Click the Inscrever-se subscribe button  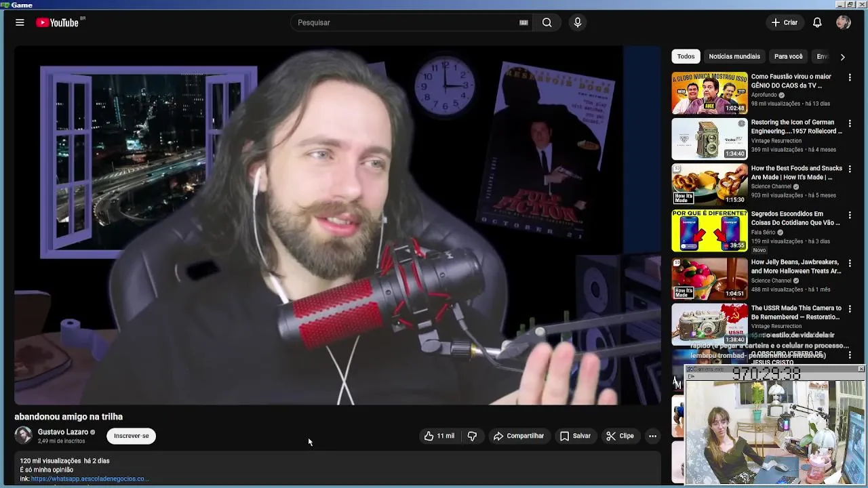(131, 436)
